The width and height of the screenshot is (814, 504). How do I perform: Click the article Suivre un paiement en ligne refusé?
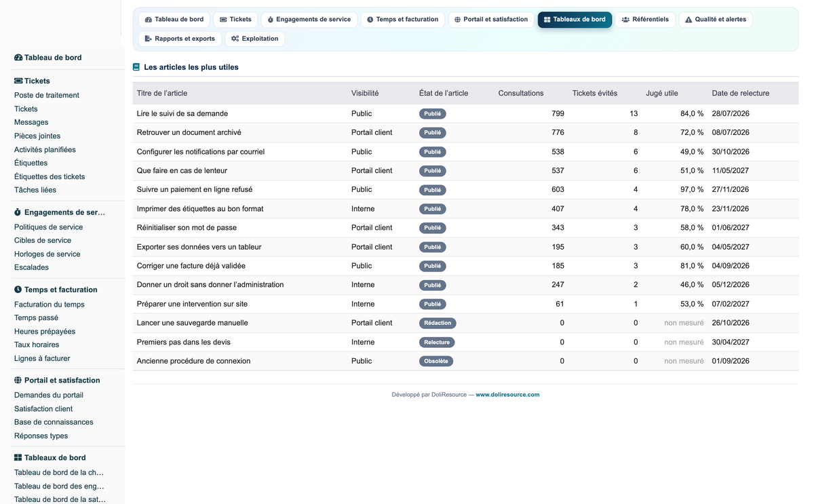tap(195, 190)
